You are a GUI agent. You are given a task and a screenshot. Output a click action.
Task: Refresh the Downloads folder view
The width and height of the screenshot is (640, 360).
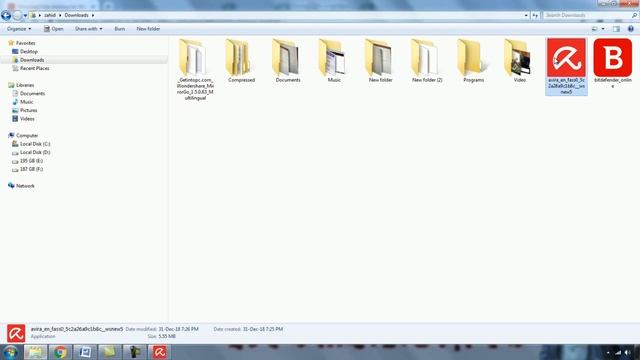tap(535, 15)
